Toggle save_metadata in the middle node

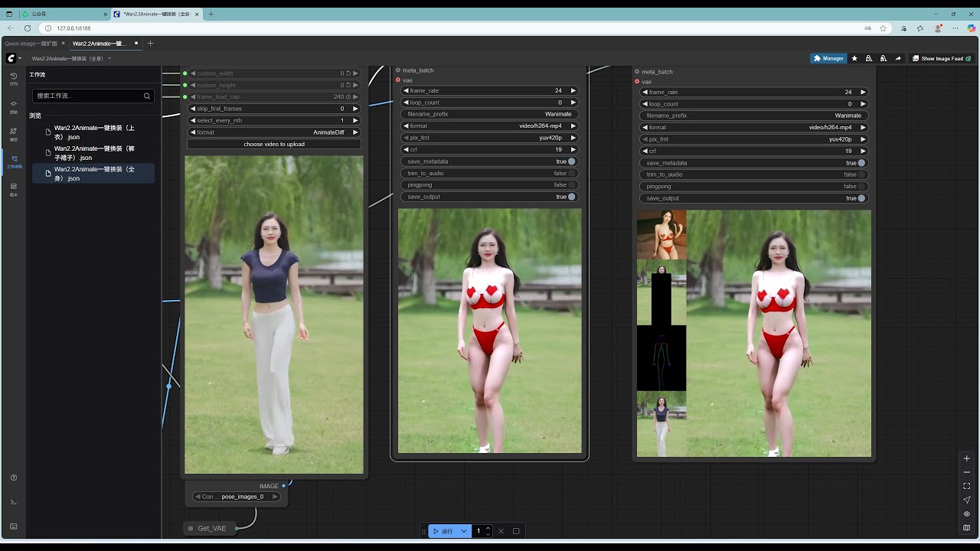[x=490, y=161]
